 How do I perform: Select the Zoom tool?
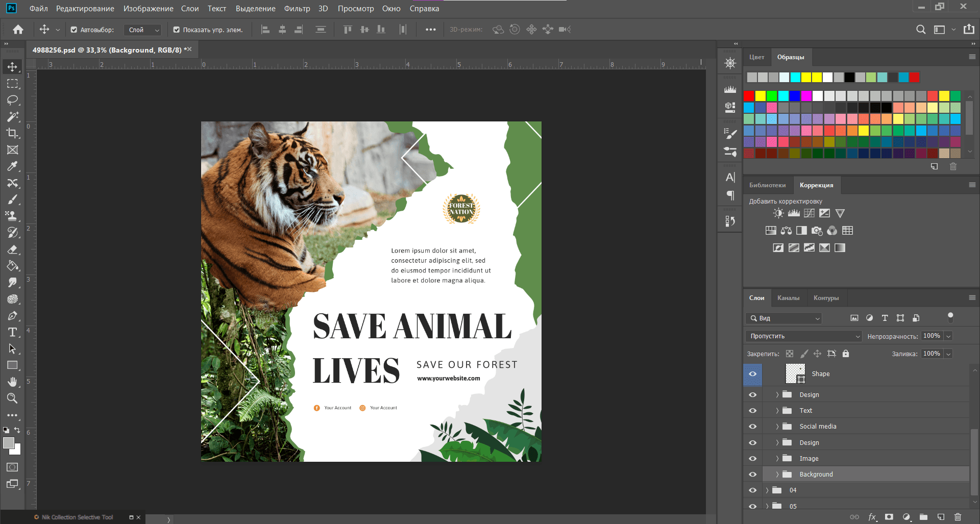(12, 398)
